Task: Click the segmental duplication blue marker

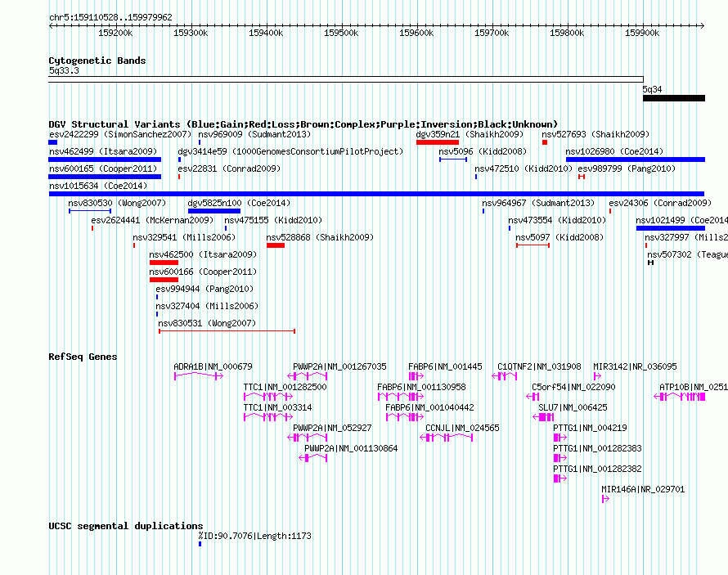Action: [200, 544]
